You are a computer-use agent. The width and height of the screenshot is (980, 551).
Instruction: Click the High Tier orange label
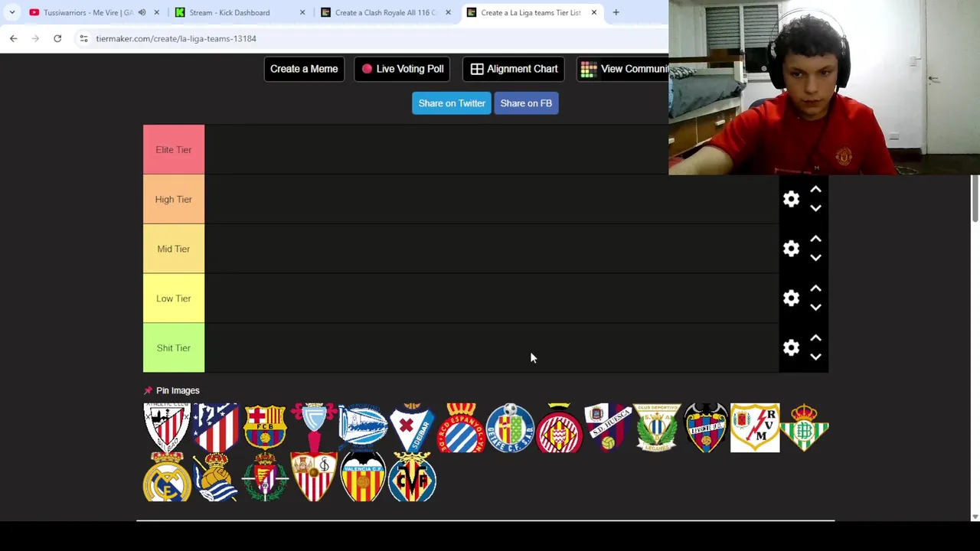(174, 199)
